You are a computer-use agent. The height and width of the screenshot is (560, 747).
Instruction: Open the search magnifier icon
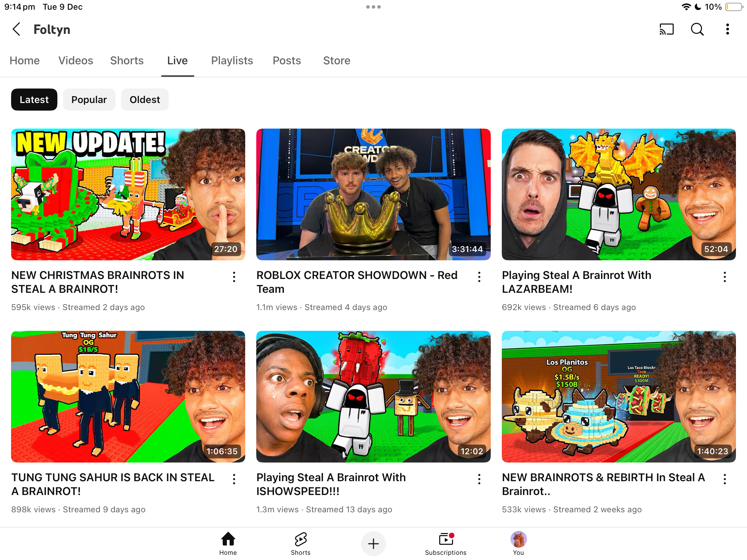point(697,29)
